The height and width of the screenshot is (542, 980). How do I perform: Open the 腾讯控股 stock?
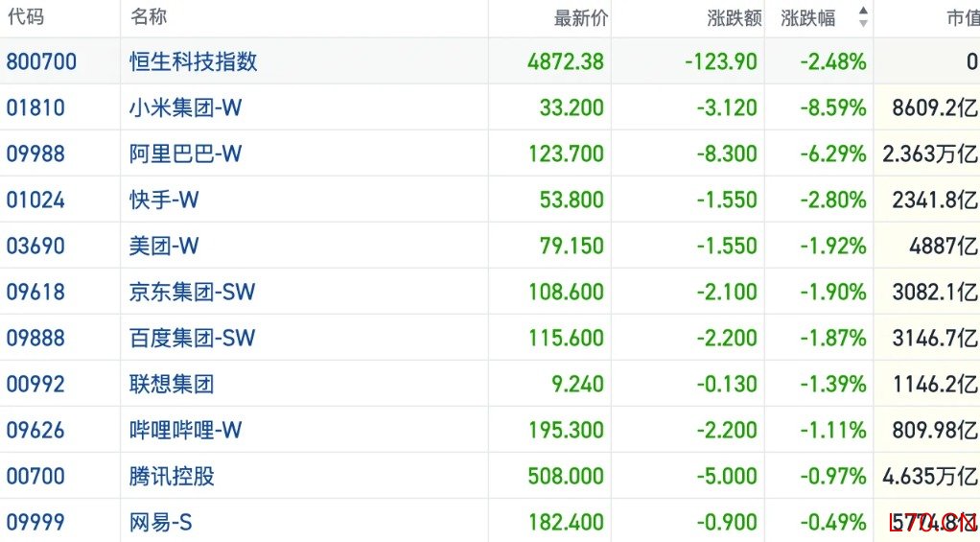coord(172,477)
